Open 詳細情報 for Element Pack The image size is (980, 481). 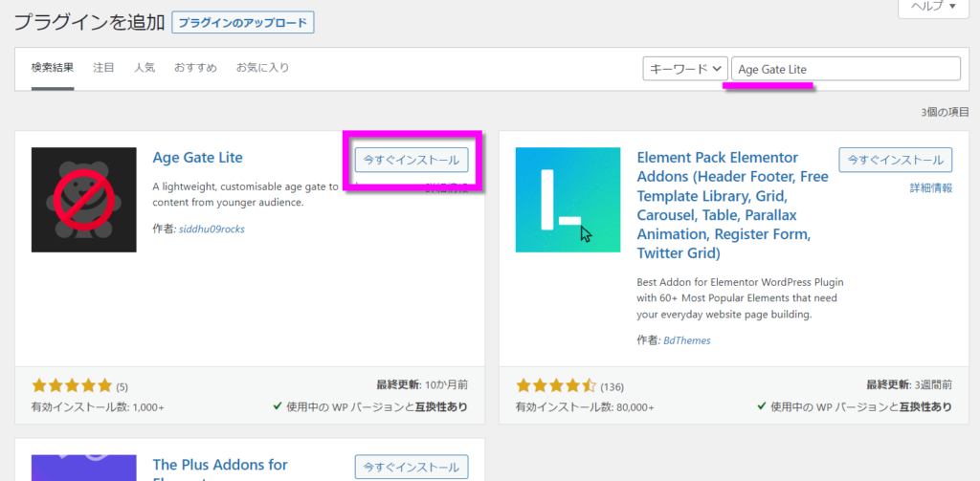(931, 188)
